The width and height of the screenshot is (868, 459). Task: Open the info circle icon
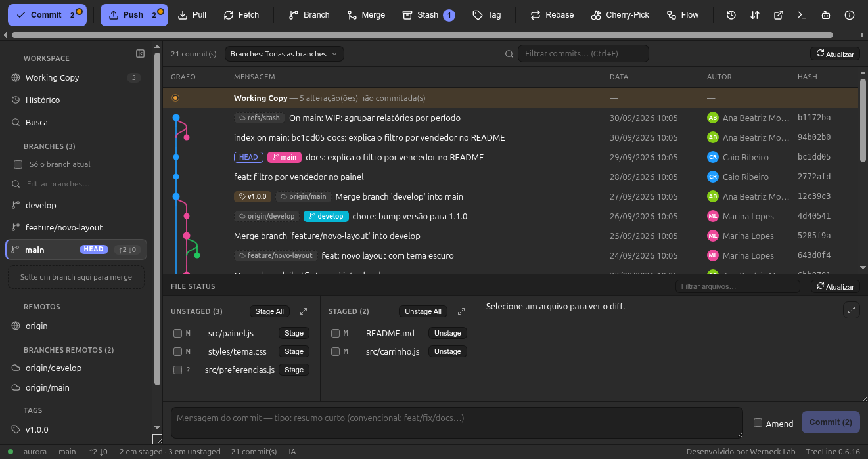click(x=850, y=15)
